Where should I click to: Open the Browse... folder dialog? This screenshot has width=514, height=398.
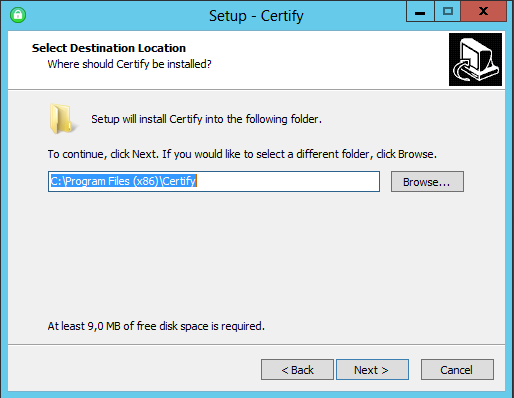pos(427,182)
